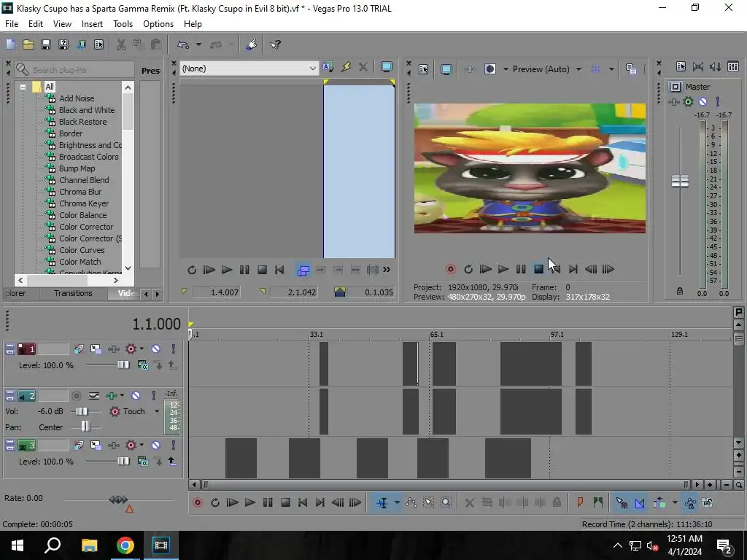Save the project with the floppy icon

click(46, 44)
